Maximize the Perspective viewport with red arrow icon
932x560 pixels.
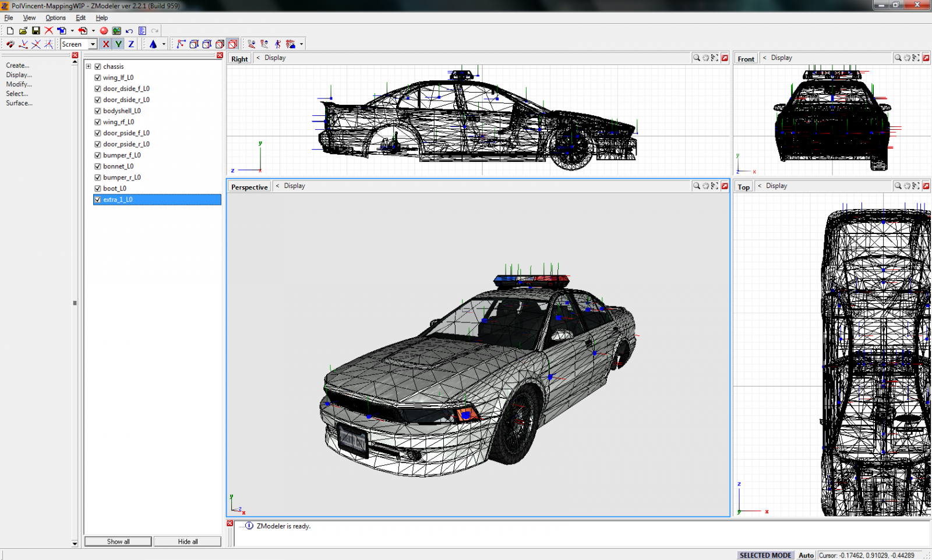click(725, 186)
